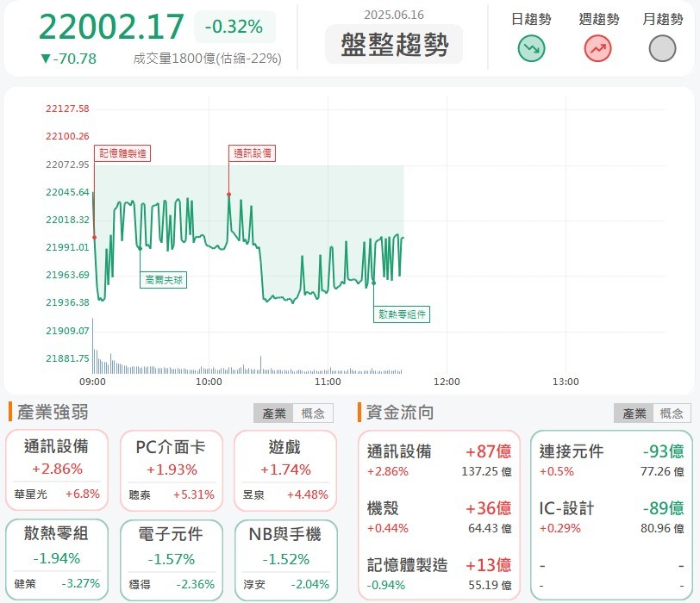Click stock 昱泉 +4.48%

pos(285,494)
